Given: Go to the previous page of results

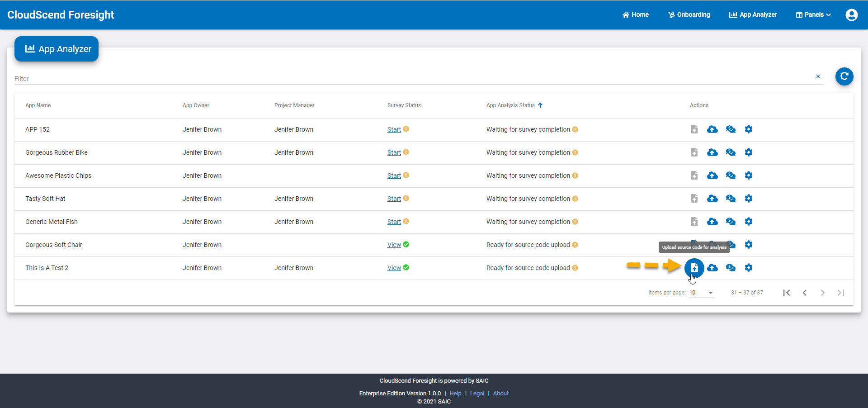Looking at the screenshot, I should point(805,293).
